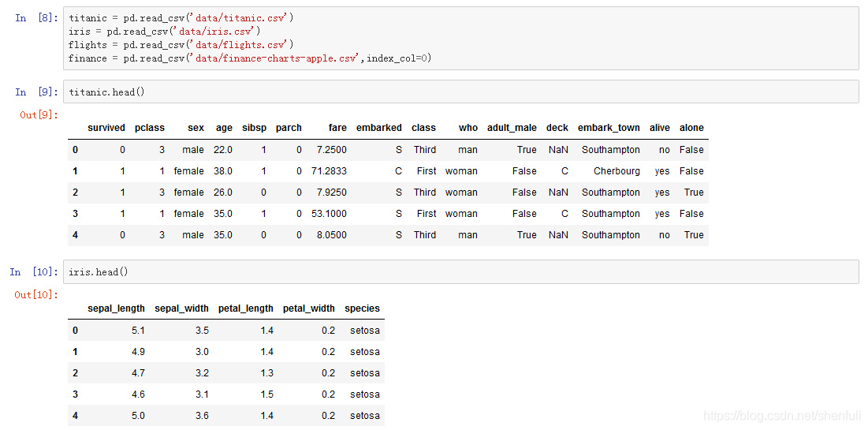Click the 'species' column header
Screen dimensions: 868x430
[x=362, y=308]
